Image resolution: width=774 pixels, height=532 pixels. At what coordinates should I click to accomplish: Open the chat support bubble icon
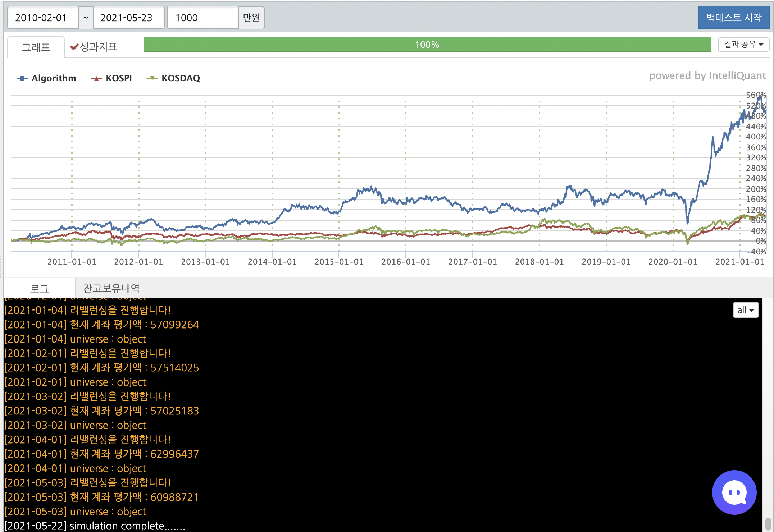pyautogui.click(x=734, y=492)
